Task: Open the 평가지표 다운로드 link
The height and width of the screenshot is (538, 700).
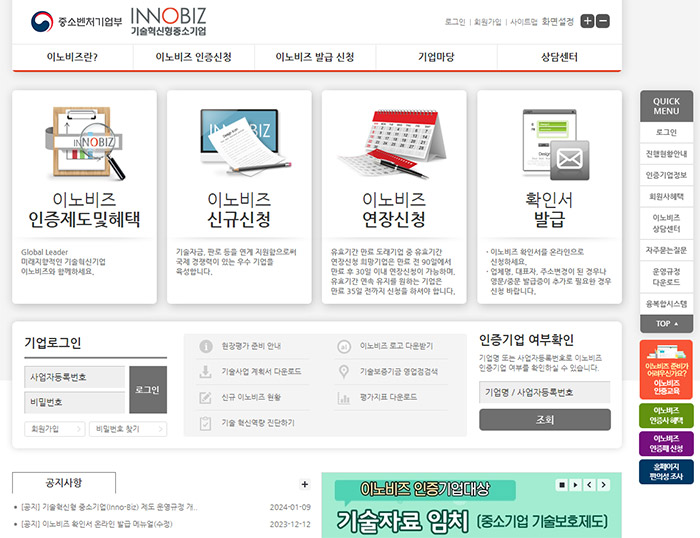Action: coord(388,397)
